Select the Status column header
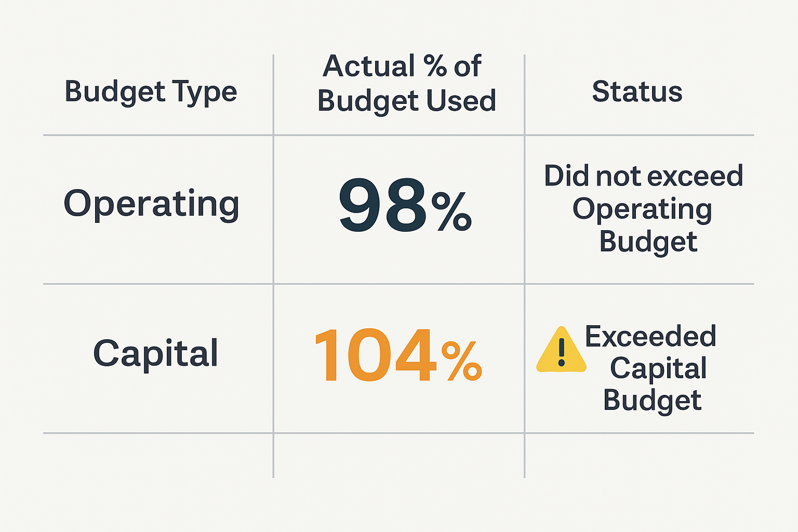798x532 pixels. tap(637, 92)
